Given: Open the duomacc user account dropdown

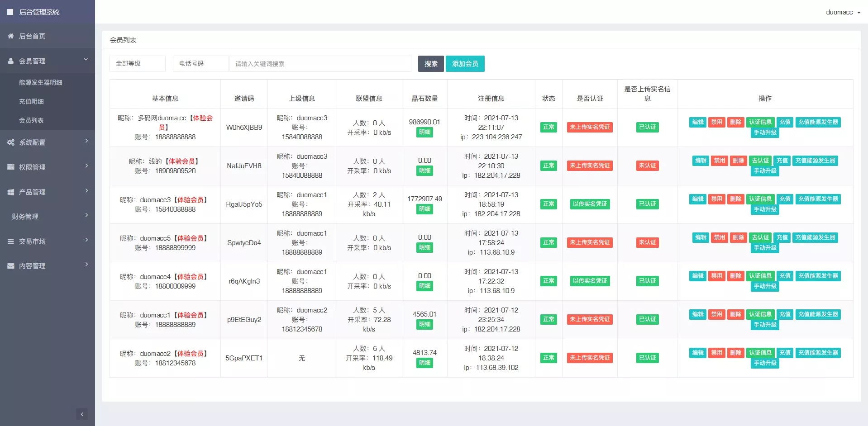Looking at the screenshot, I should point(843,12).
